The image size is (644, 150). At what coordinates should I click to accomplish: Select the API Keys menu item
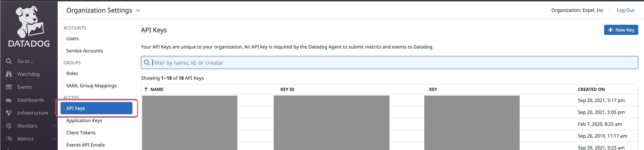(96, 108)
